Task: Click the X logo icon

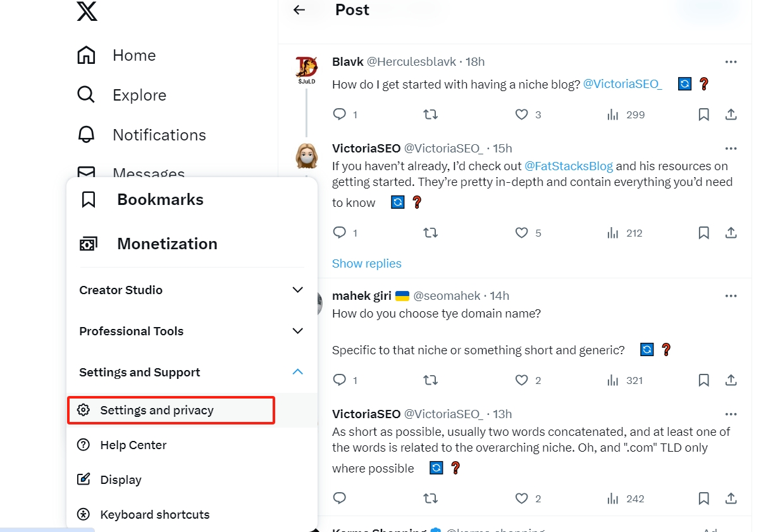Action: click(x=87, y=10)
